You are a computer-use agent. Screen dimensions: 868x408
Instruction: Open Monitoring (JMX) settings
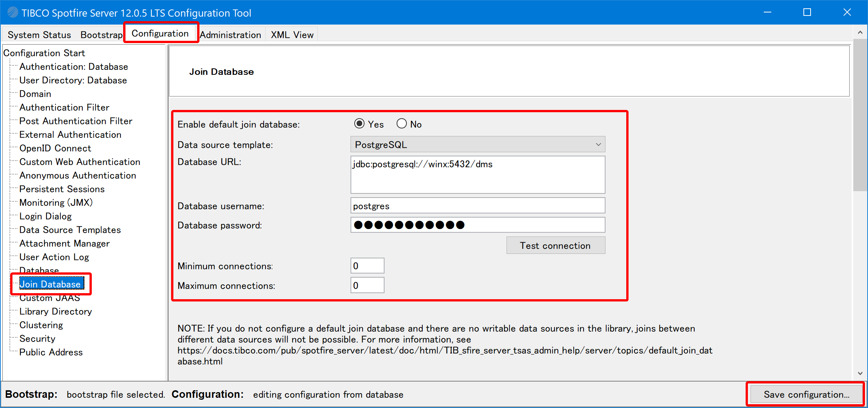56,202
